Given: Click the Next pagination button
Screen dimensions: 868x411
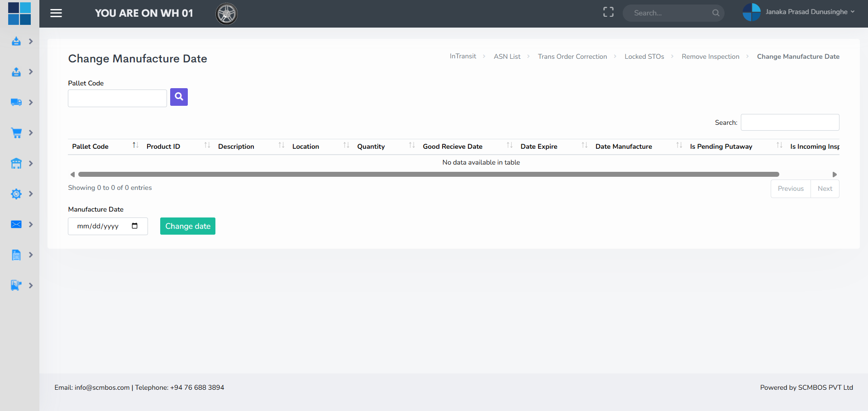Looking at the screenshot, I should [x=825, y=189].
